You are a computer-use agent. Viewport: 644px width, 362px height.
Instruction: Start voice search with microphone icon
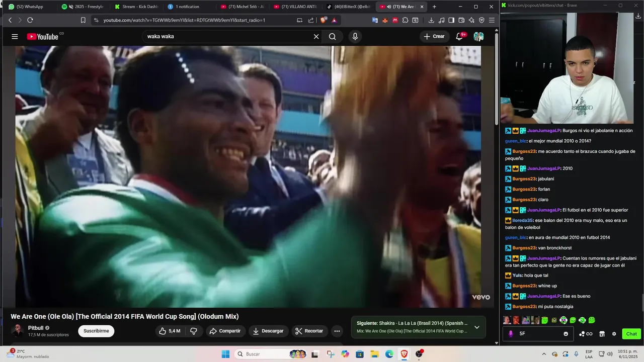click(355, 36)
